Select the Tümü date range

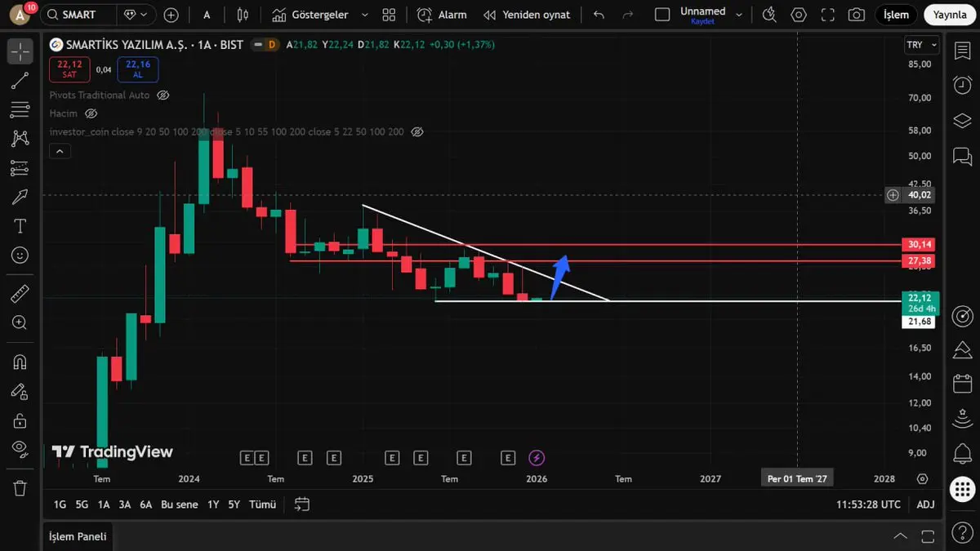point(262,504)
